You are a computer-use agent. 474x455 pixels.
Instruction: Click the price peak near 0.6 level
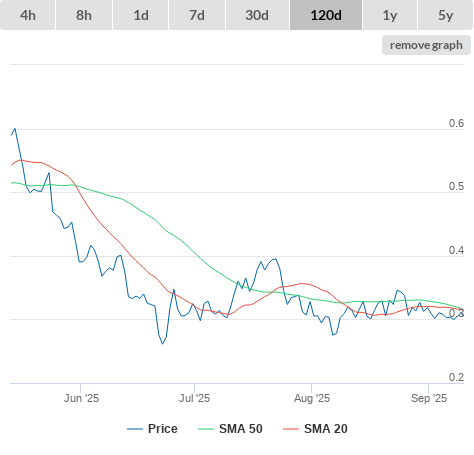[x=15, y=129]
